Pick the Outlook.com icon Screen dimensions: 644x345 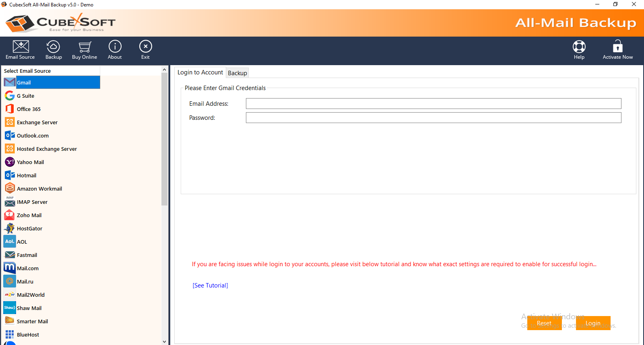point(10,136)
